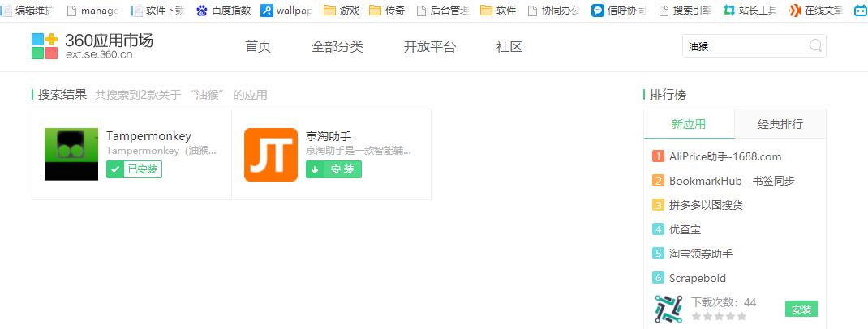Open the Tampermonkey app thumbnail
The height and width of the screenshot is (329, 868).
click(71, 154)
